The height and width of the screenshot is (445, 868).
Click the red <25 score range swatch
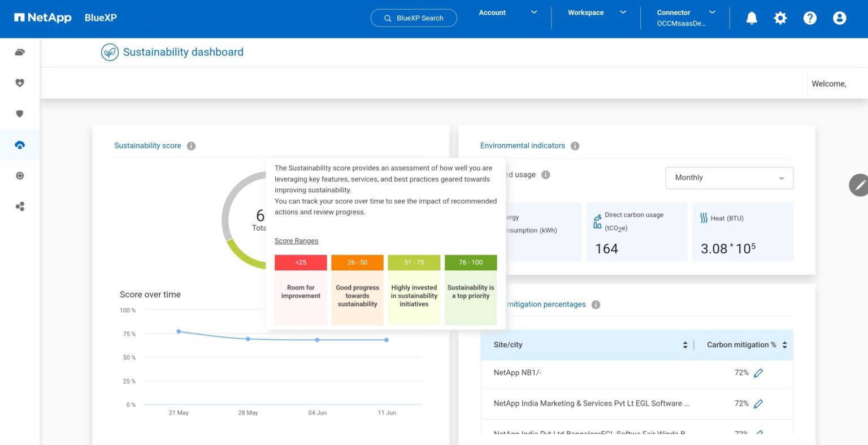(301, 262)
